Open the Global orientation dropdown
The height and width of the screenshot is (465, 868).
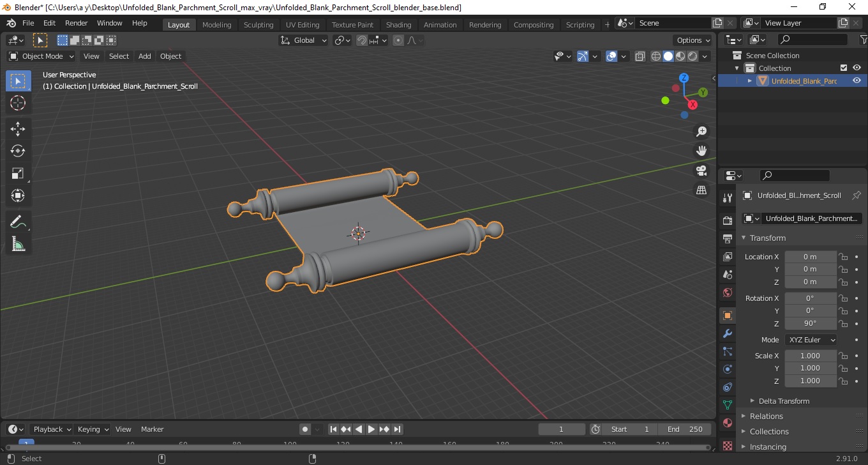click(x=304, y=40)
